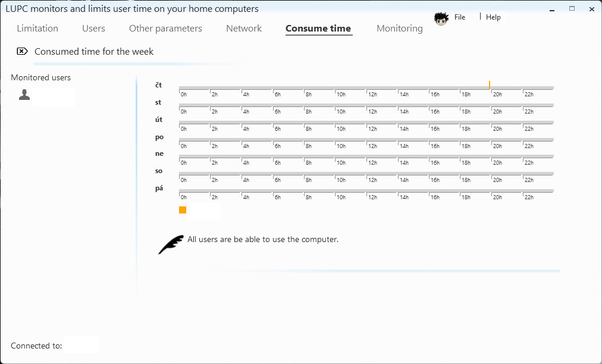Click the 0h tick on po row

click(184, 146)
